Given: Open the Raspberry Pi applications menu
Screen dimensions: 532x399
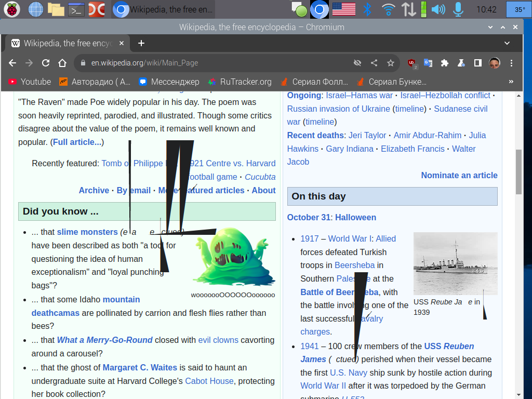Looking at the screenshot, I should tap(12, 9).
